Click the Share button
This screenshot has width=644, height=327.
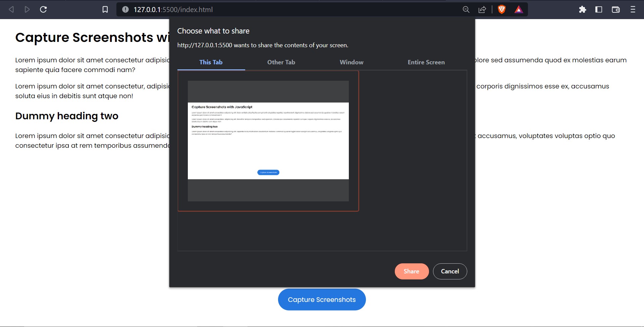412,271
